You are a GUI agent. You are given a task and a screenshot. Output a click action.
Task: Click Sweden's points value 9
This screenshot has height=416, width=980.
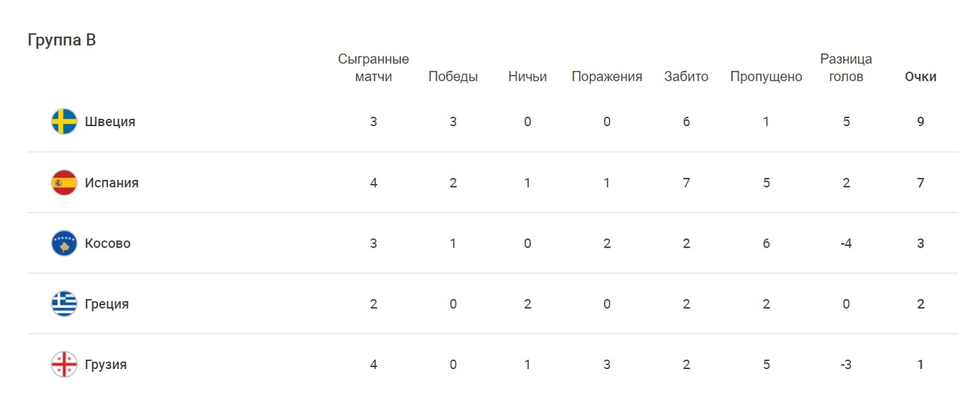pos(920,121)
